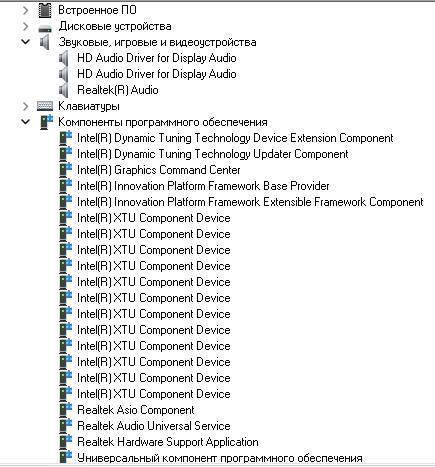The height and width of the screenshot is (467, 435).
Task: Expand the Клавиатуры category
Action: (25, 106)
